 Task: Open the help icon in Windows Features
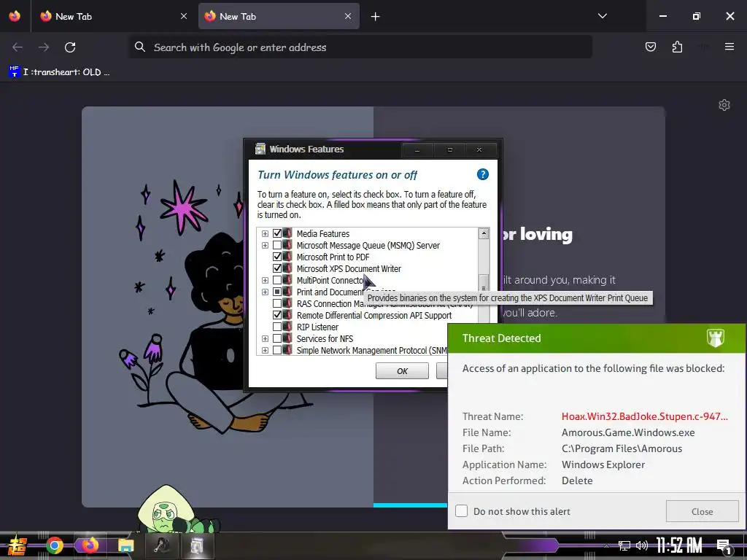(x=483, y=174)
